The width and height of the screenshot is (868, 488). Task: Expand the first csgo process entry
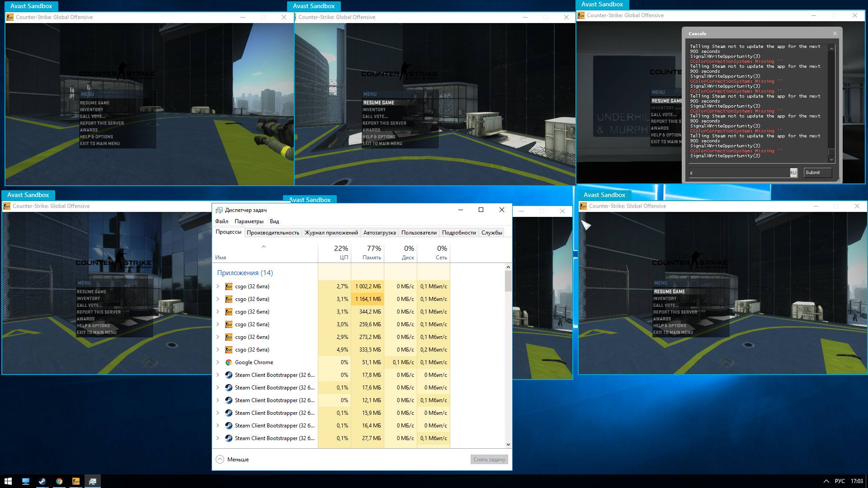point(218,286)
